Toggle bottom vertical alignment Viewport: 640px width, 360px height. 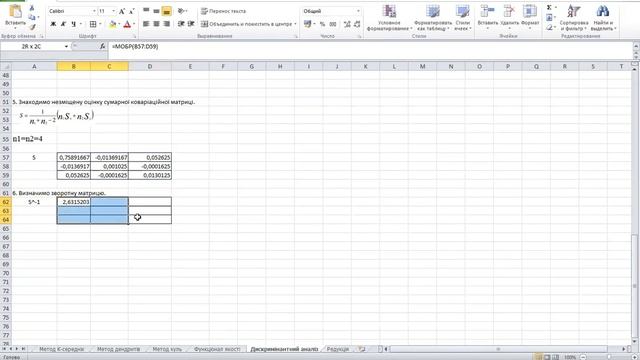click(x=166, y=11)
